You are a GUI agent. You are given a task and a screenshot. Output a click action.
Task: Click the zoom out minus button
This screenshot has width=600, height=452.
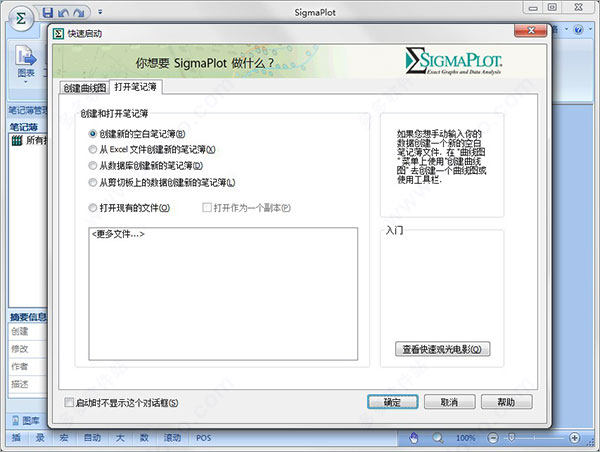click(493, 438)
